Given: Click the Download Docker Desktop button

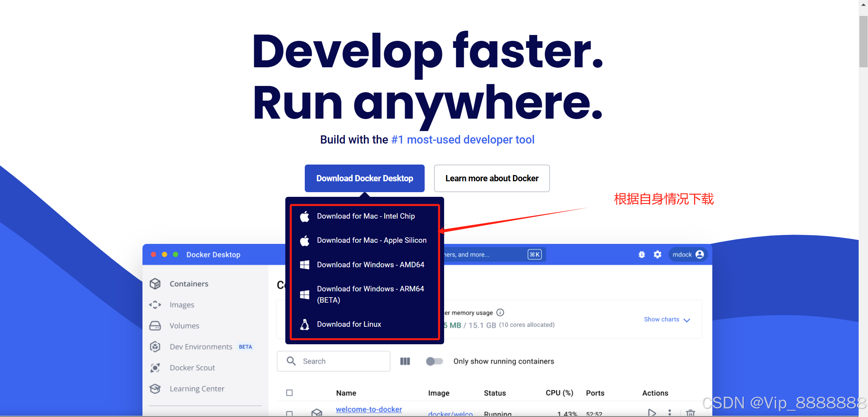Looking at the screenshot, I should [364, 178].
